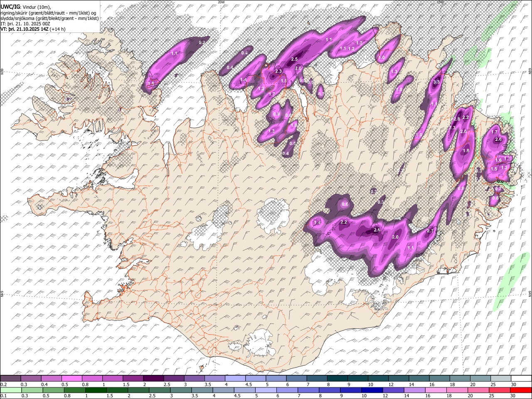Viewport: 532px width, 399px height.
Task: Click the '2.1' value in the southeast snow band
Action: point(430,231)
